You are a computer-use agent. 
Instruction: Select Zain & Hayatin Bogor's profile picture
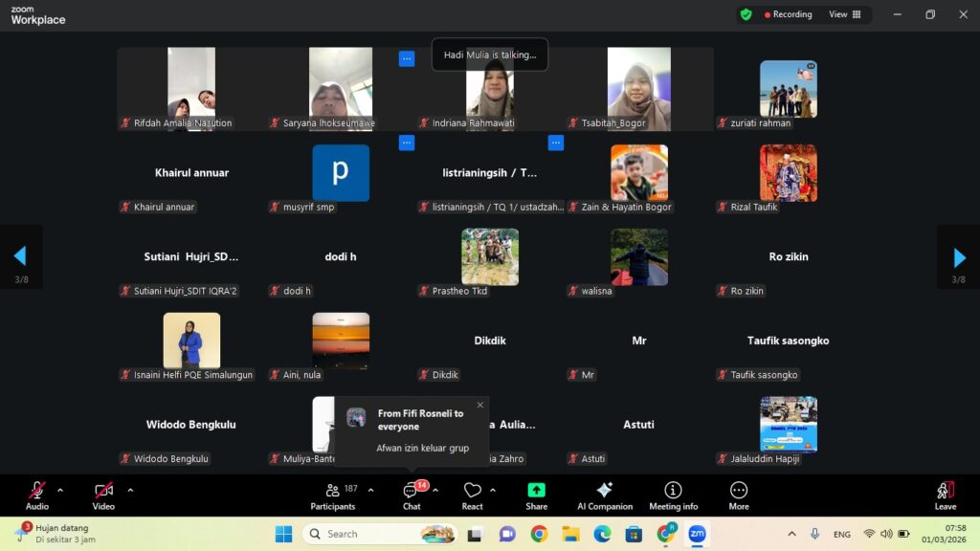(x=638, y=172)
